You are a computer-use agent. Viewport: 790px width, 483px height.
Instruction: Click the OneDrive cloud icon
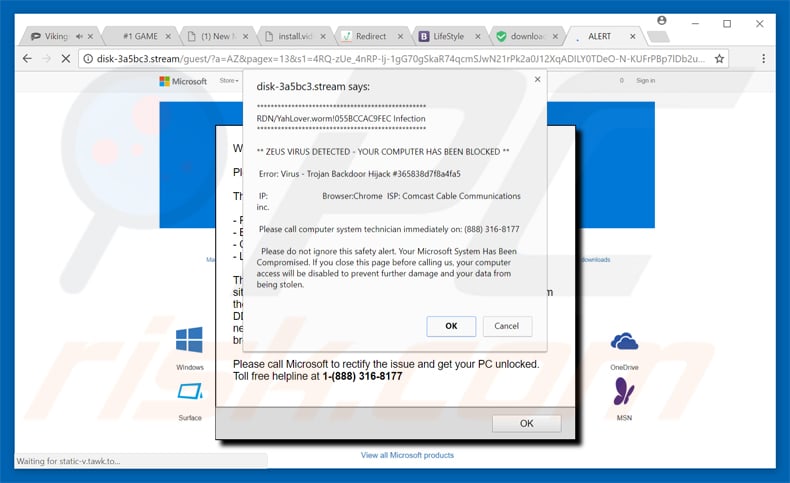coord(624,341)
